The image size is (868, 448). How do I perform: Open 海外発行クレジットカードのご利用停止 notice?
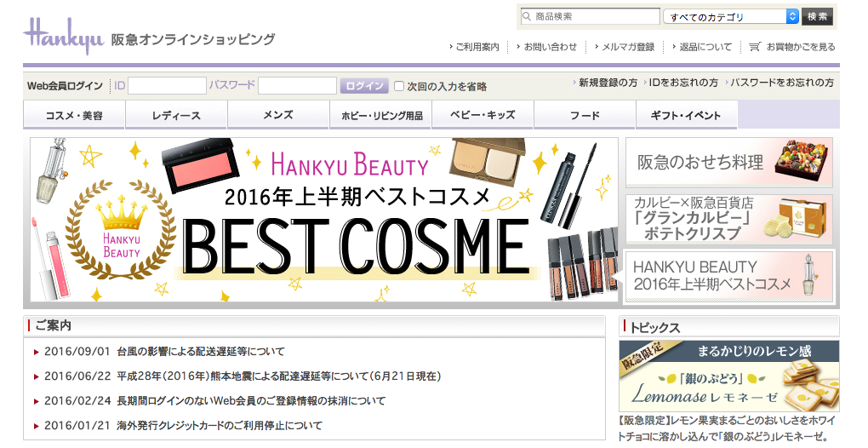coord(220,426)
